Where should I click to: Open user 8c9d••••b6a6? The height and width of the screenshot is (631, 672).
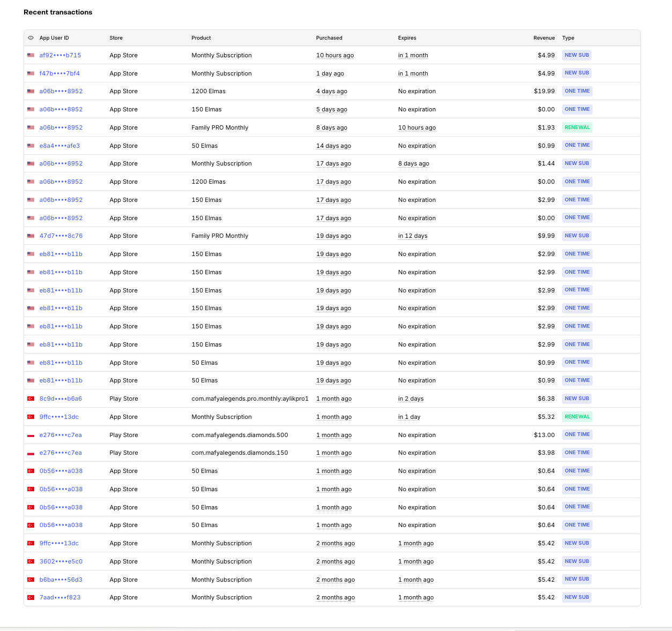61,399
